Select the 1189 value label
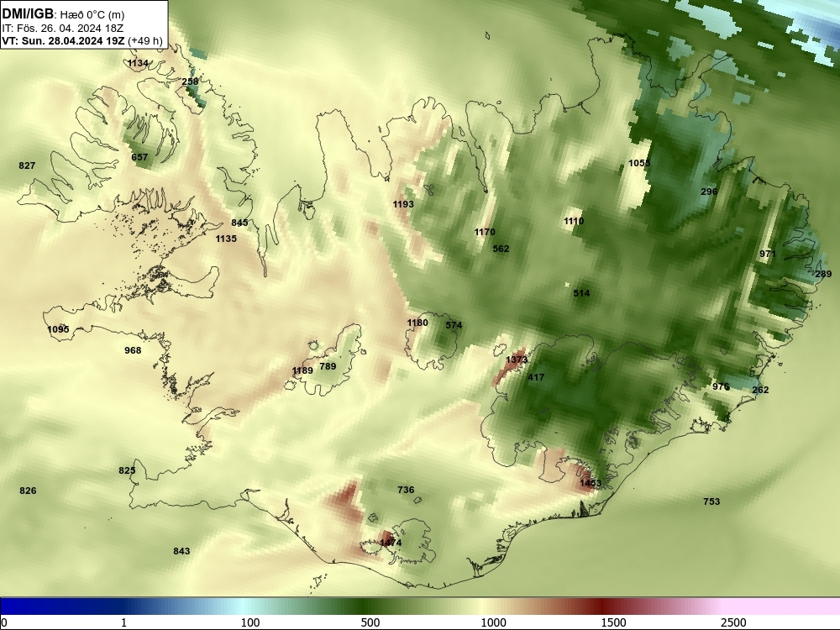This screenshot has height=630, width=840. tap(302, 370)
